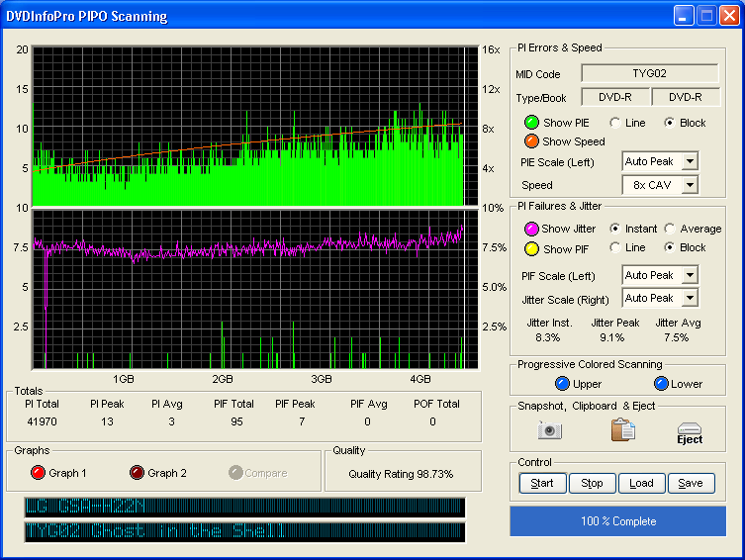Expand the Jitter Scale (Right) dropdown
Screen dimensions: 745x560
pos(690,298)
